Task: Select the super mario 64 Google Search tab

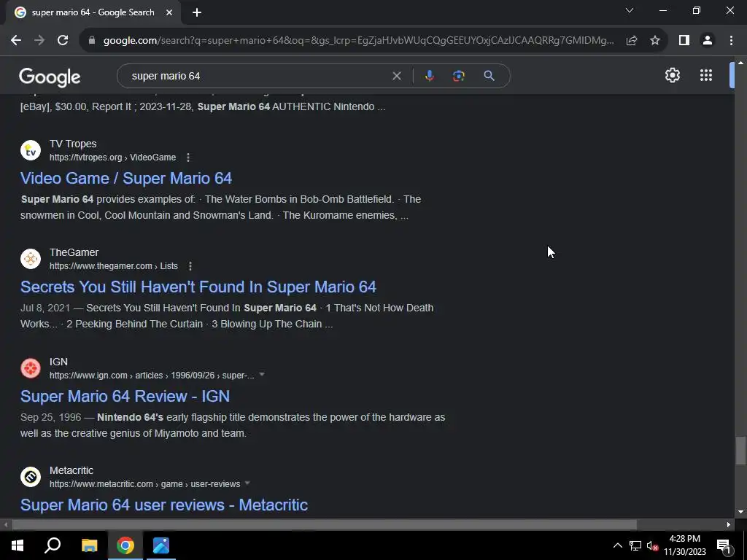Action: [93, 12]
